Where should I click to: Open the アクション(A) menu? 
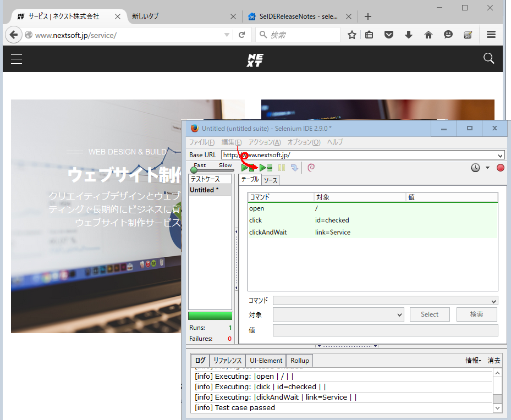click(x=264, y=142)
